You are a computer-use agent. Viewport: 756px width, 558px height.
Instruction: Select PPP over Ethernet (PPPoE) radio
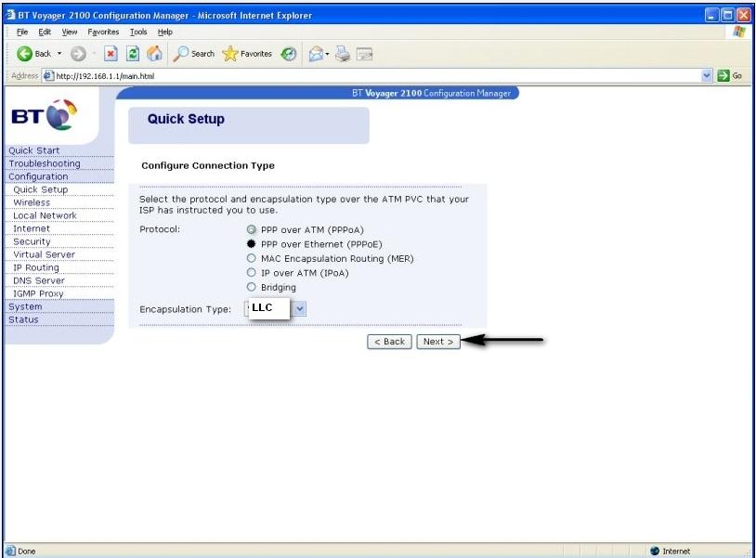coord(251,244)
